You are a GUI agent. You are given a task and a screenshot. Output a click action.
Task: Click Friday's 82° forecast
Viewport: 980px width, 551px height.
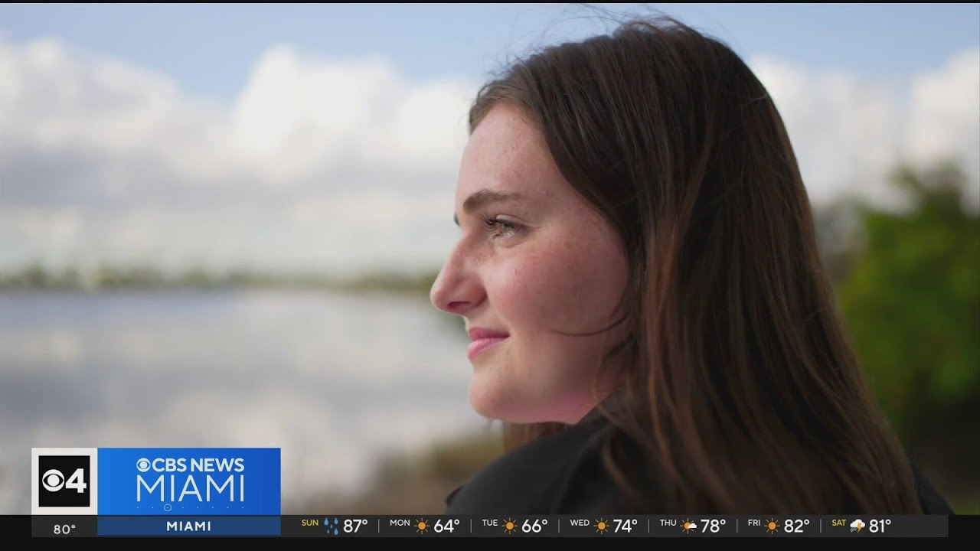click(797, 526)
